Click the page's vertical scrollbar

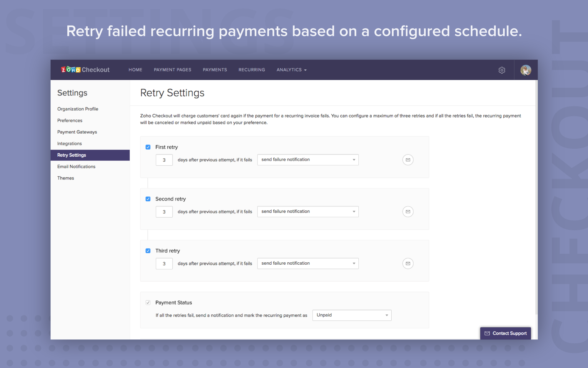[x=536, y=197]
